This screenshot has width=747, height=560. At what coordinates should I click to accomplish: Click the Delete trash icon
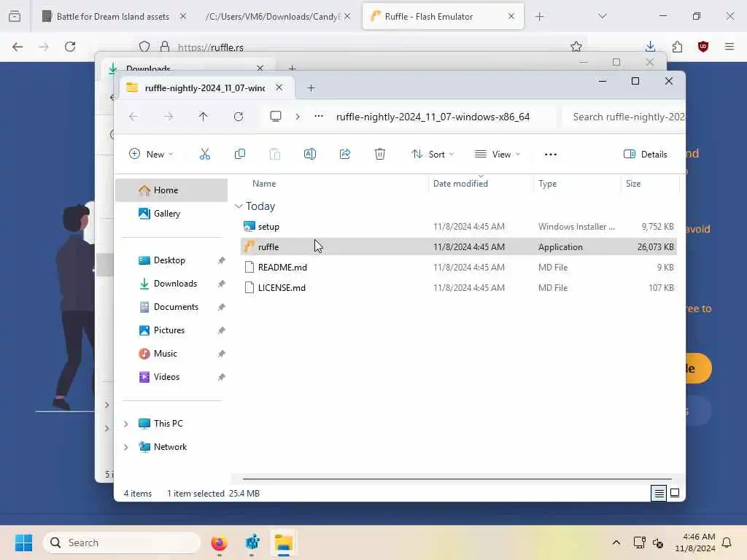click(379, 154)
